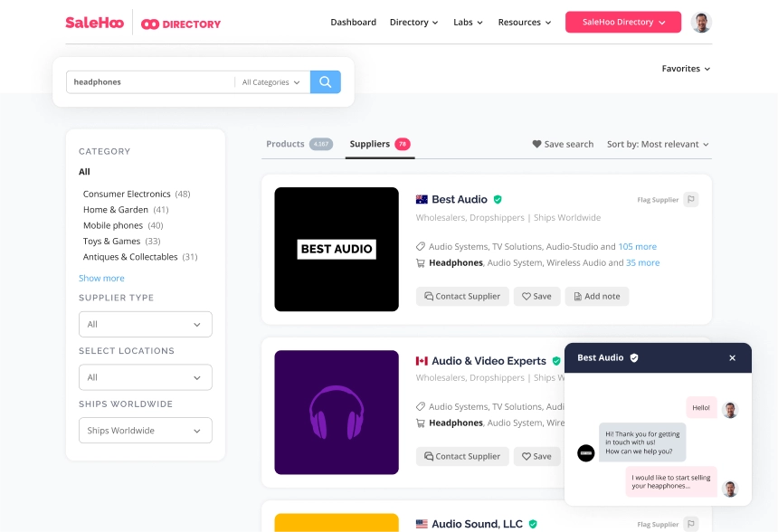Screen dimensions: 778x532
Task: Filter by Mobile phones category
Action: [123, 226]
